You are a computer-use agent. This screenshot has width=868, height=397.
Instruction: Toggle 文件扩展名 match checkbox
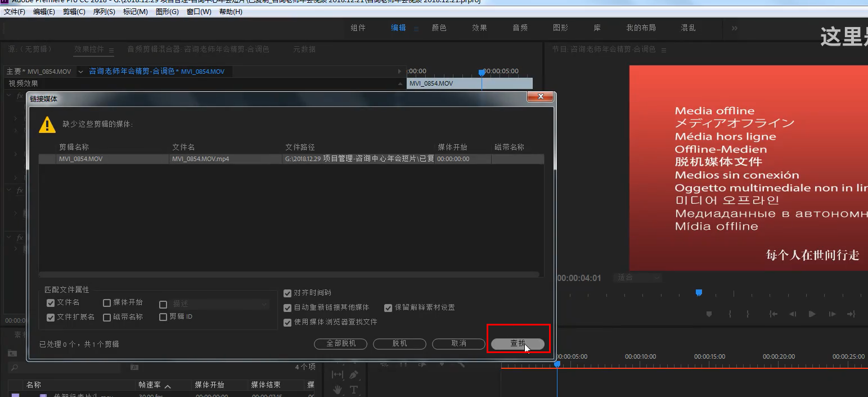click(x=51, y=318)
